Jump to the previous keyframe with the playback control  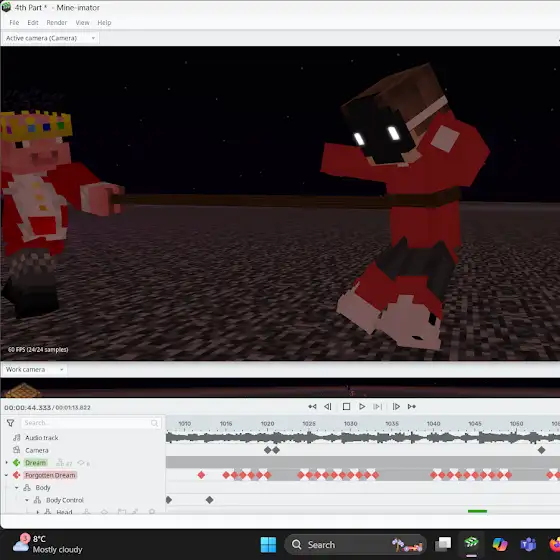(312, 406)
